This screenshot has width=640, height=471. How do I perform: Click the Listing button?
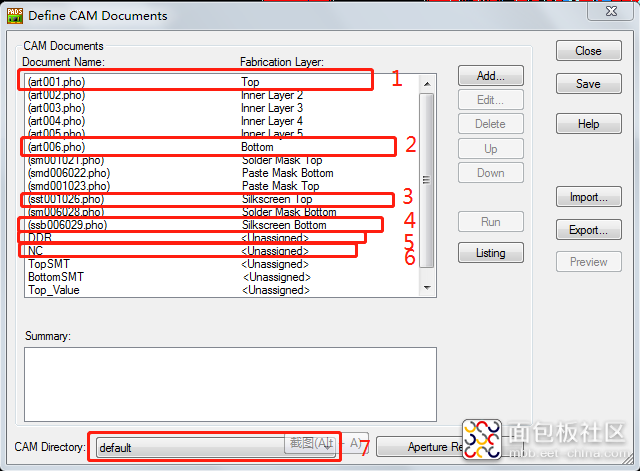click(491, 253)
